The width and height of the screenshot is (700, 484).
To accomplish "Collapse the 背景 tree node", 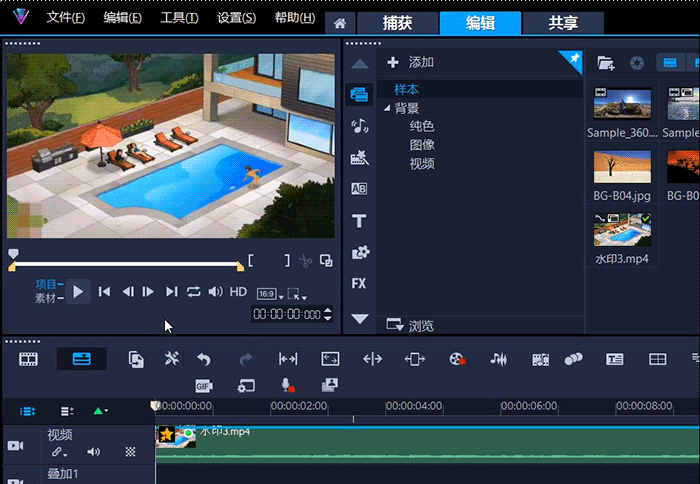I will point(387,108).
